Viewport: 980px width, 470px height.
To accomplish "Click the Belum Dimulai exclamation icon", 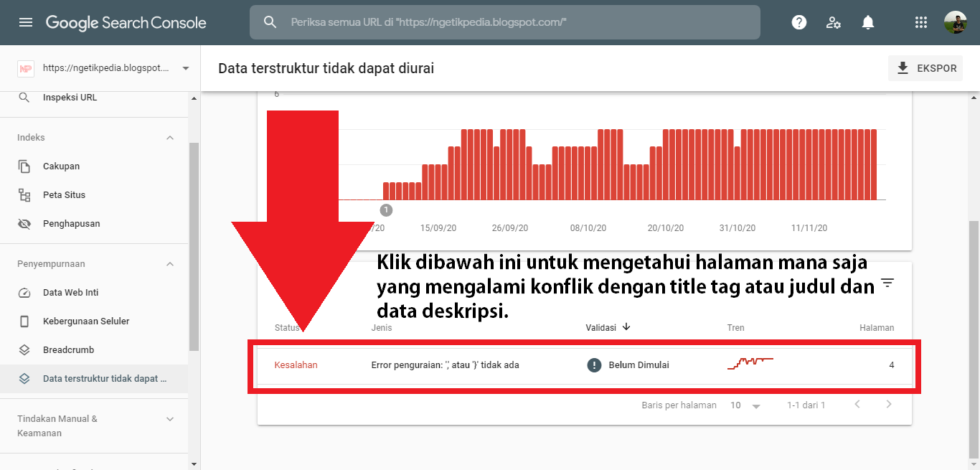I will (594, 365).
